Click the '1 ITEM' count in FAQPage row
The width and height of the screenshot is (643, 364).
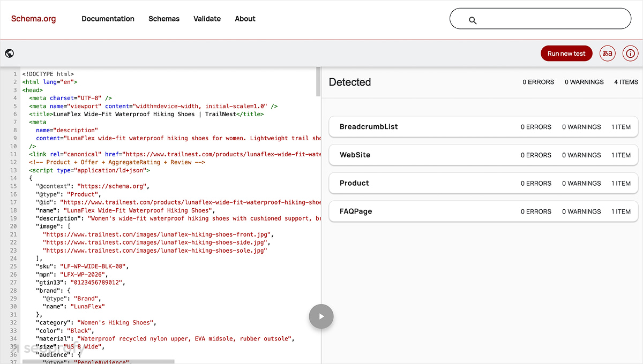tap(621, 211)
